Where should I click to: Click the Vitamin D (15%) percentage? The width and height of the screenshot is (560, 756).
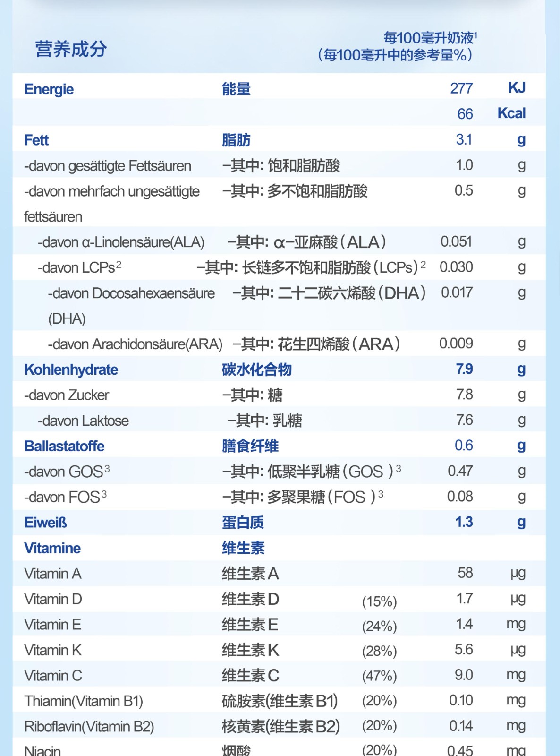pos(379,601)
